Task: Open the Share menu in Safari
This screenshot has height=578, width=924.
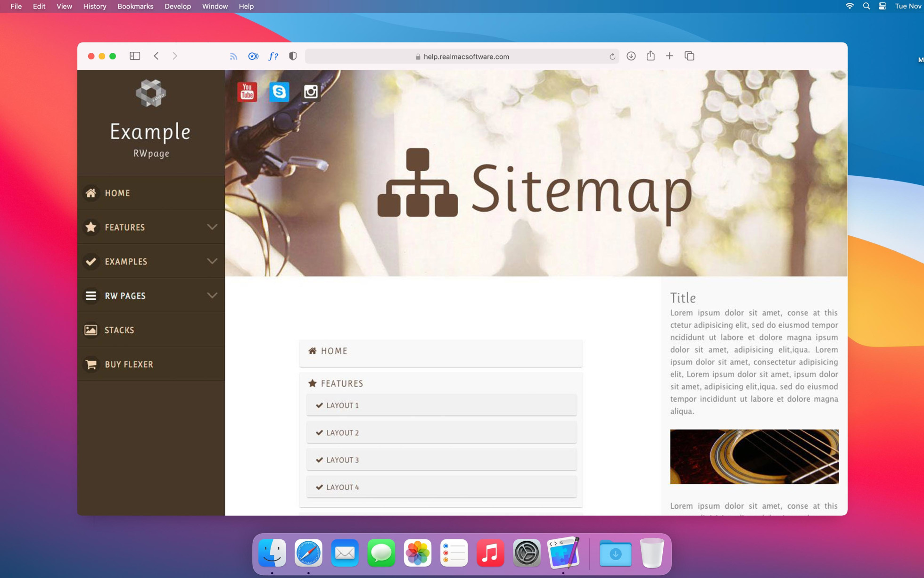Action: click(x=651, y=56)
